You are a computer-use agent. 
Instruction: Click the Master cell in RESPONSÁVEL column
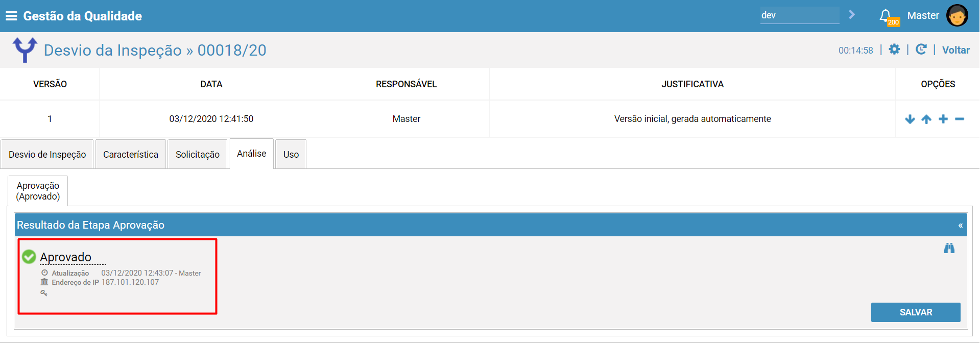pos(407,119)
